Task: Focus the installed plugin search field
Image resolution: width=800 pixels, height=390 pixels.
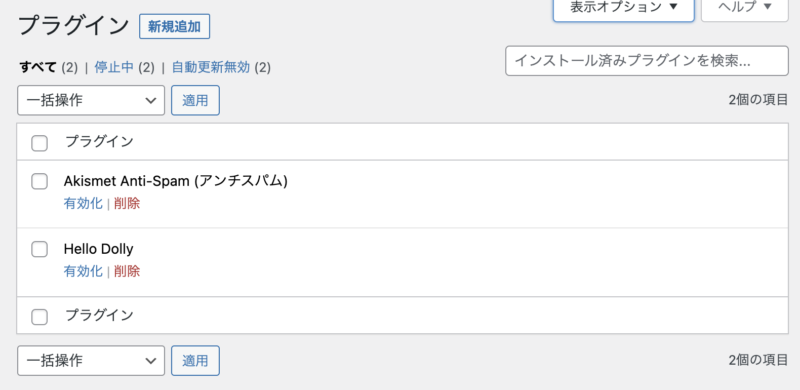Action: pyautogui.click(x=647, y=61)
